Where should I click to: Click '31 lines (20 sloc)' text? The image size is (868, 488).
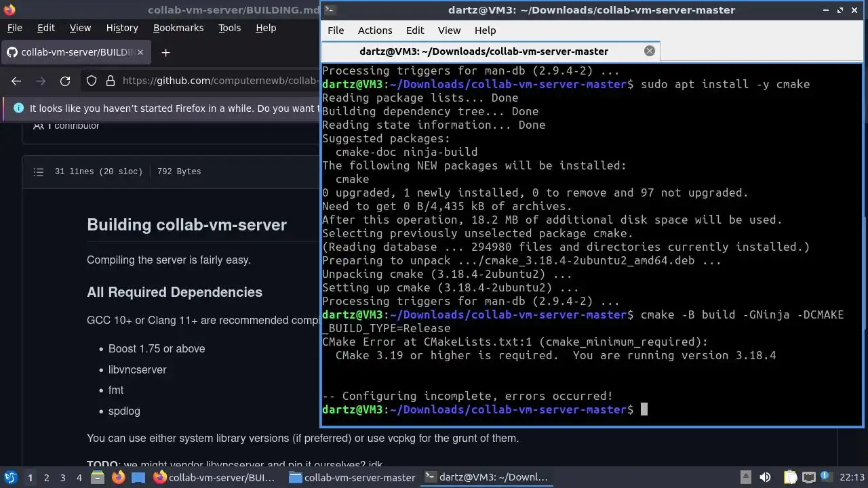[x=98, y=171]
